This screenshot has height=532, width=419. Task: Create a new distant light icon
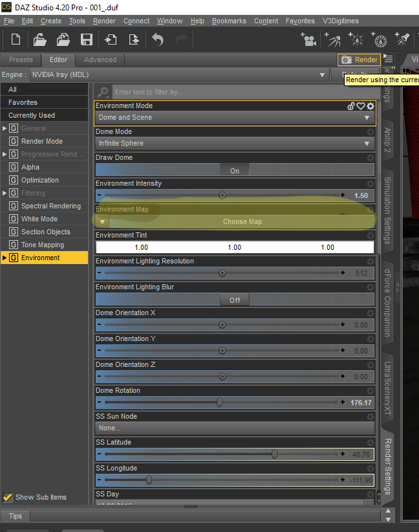tap(332, 39)
